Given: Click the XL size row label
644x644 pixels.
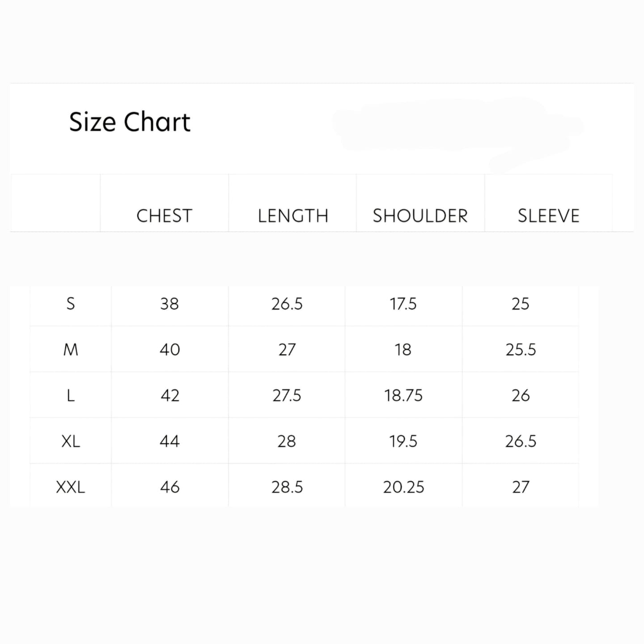Looking at the screenshot, I should pos(71,441).
